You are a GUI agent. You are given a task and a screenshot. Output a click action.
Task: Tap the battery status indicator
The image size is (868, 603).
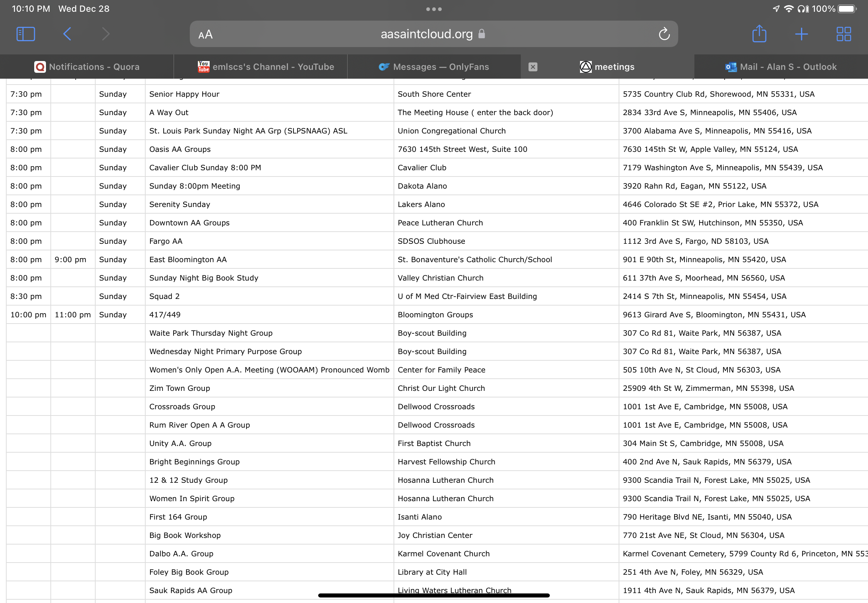click(846, 9)
